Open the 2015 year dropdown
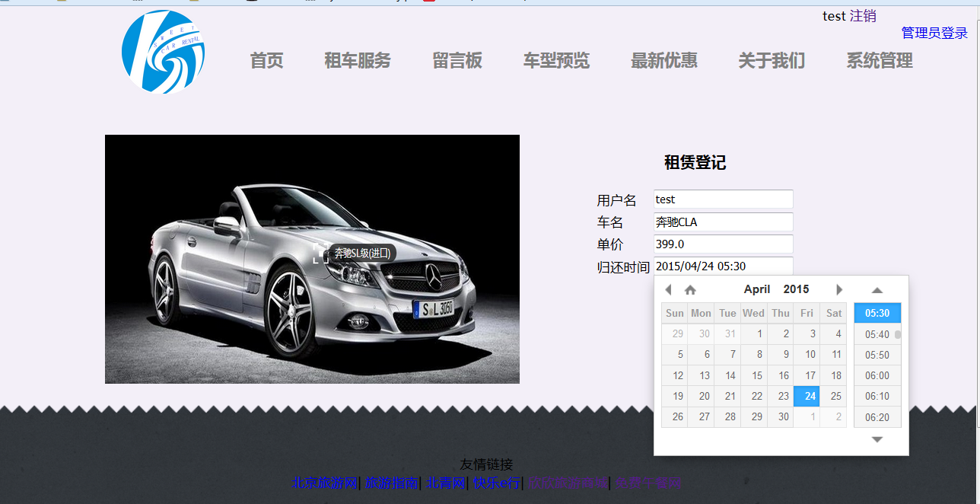Image resolution: width=980 pixels, height=504 pixels. (x=796, y=289)
